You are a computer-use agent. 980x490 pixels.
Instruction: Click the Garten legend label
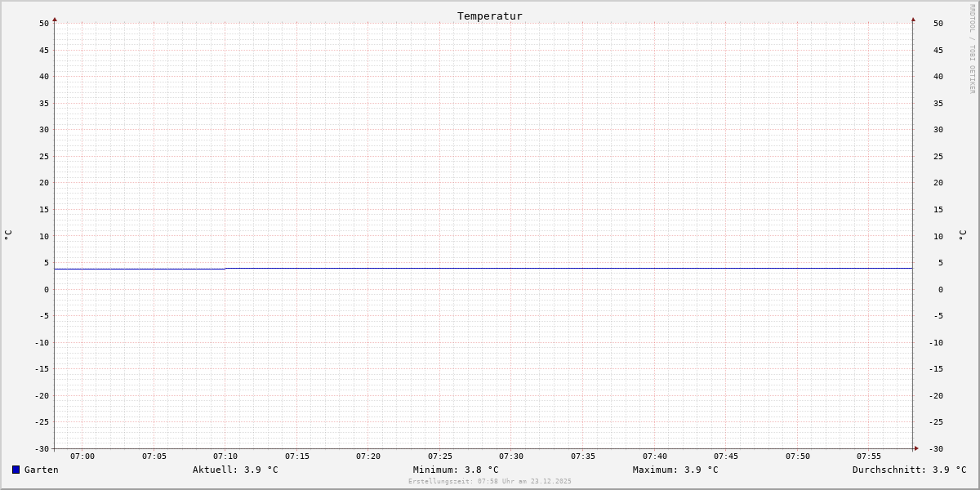click(42, 470)
